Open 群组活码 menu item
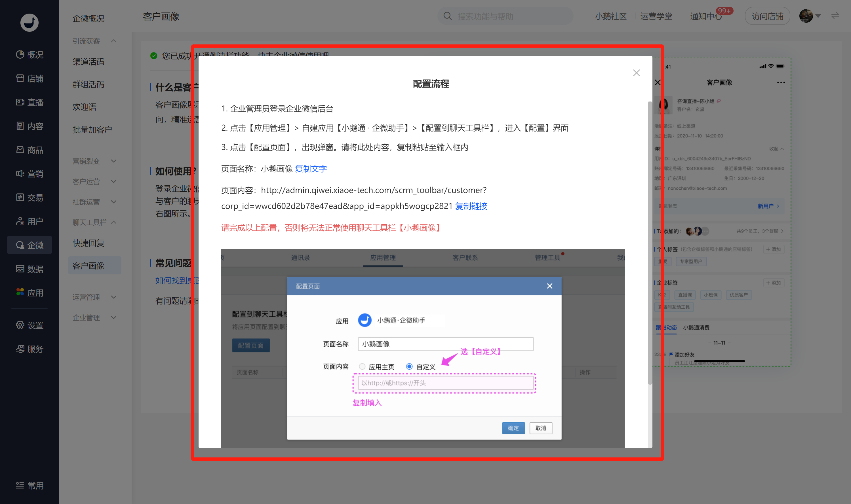 coord(89,84)
